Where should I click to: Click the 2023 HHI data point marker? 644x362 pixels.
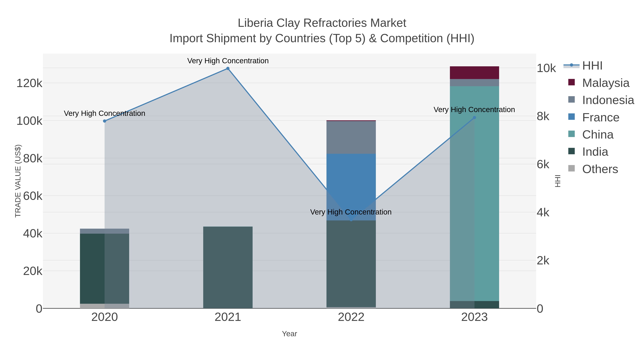(x=474, y=118)
